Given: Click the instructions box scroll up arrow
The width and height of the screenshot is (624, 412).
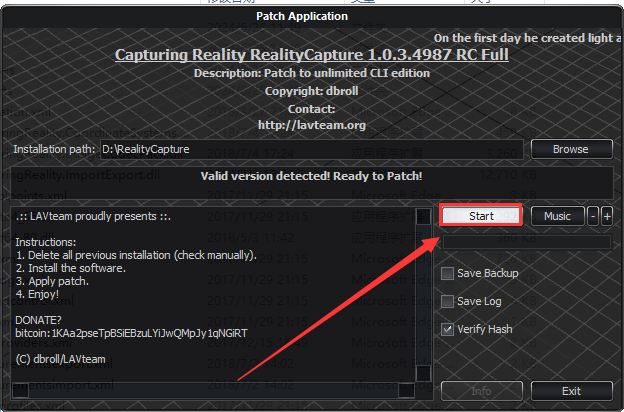Looking at the screenshot, I should tap(423, 216).
